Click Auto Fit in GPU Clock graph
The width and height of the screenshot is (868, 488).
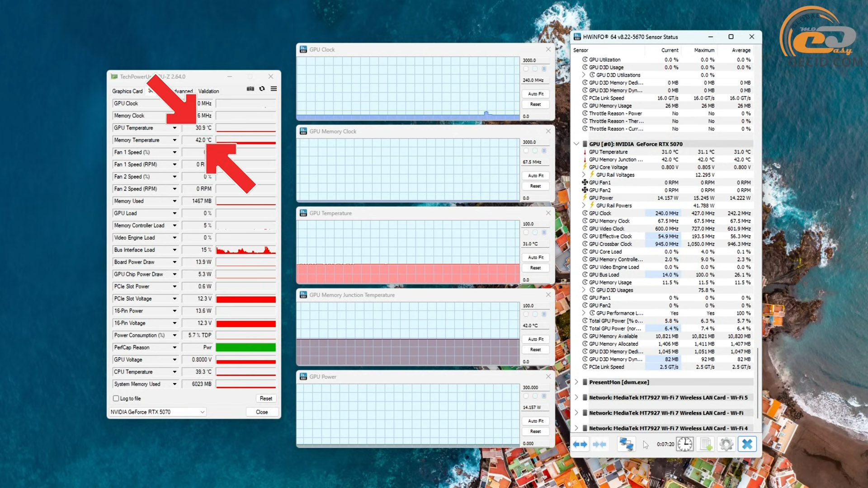(536, 94)
